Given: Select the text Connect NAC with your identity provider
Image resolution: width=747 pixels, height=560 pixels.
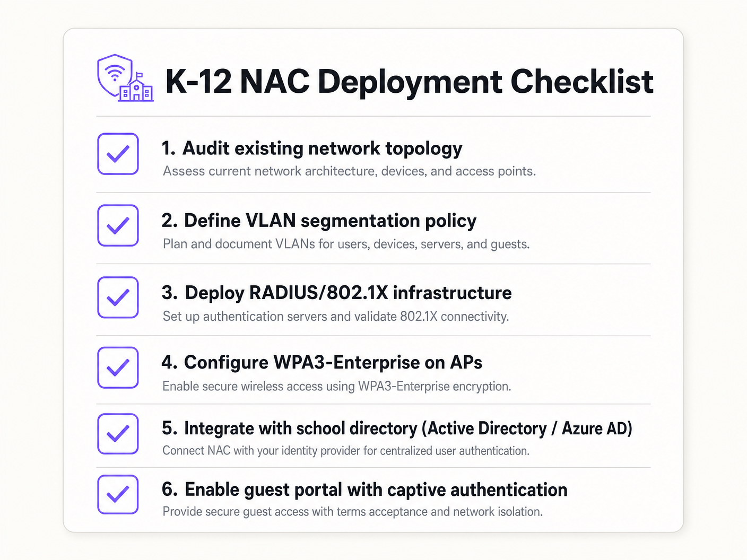Looking at the screenshot, I should coord(346,451).
